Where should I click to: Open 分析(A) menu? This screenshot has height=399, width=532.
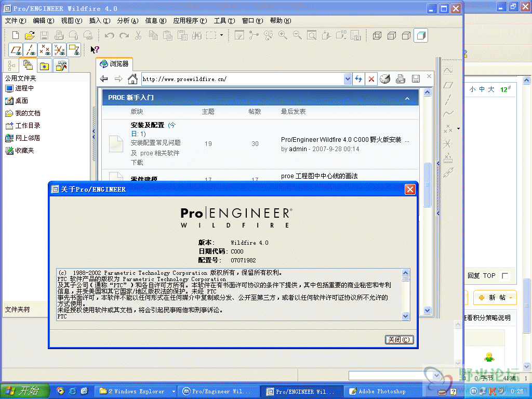click(128, 21)
